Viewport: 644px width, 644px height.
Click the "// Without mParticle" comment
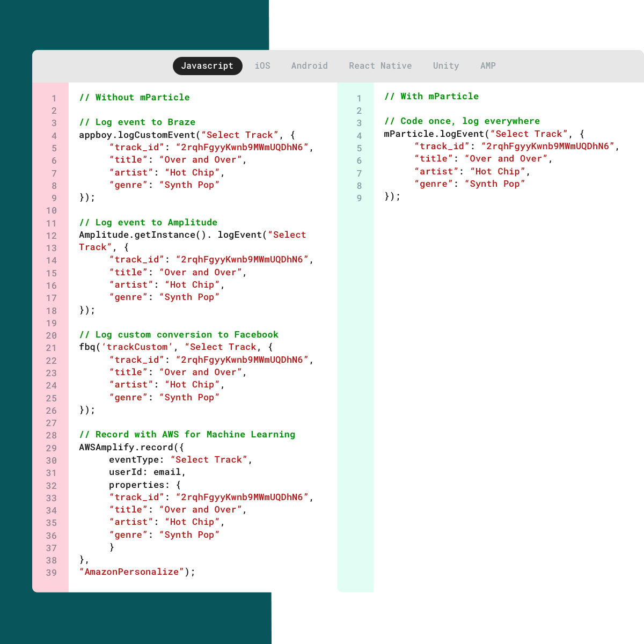(x=134, y=97)
